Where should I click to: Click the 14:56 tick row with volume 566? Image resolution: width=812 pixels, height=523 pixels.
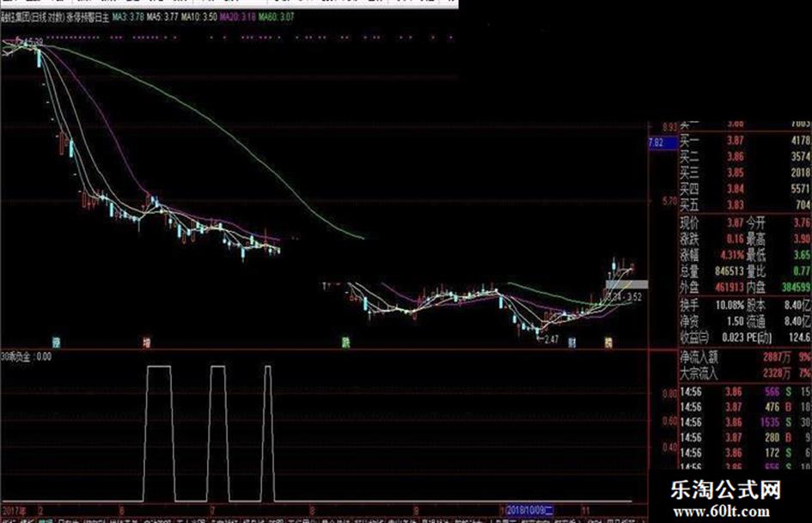pyautogui.click(x=745, y=392)
